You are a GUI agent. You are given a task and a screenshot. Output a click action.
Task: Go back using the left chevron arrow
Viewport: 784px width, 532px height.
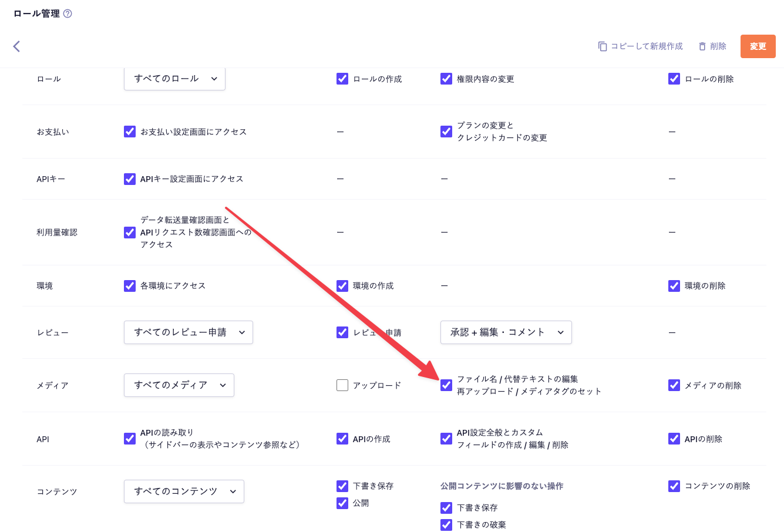pos(16,46)
